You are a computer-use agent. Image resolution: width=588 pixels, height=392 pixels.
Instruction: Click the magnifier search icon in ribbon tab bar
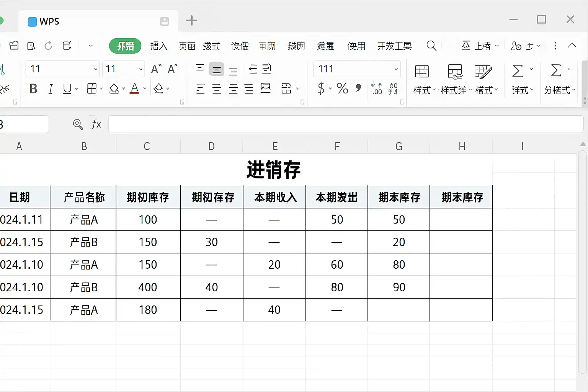pyautogui.click(x=431, y=46)
